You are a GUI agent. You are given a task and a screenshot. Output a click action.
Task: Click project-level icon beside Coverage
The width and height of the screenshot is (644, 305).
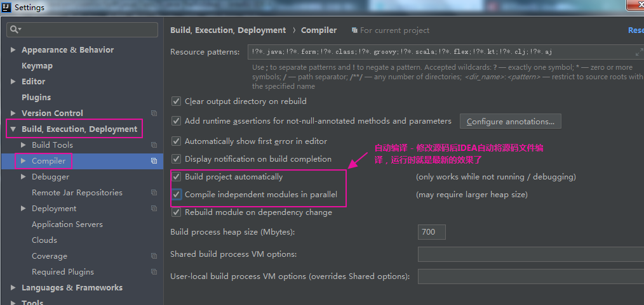[x=154, y=256]
